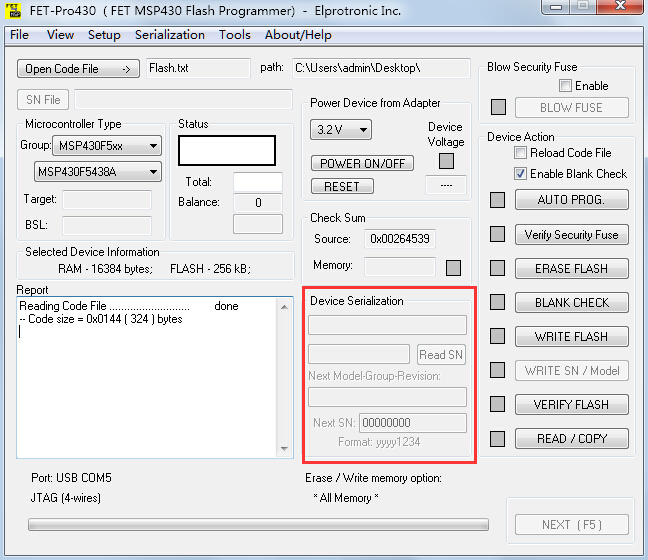Viewport: 648px width, 560px height.
Task: Click the Status display box
Action: point(227,150)
